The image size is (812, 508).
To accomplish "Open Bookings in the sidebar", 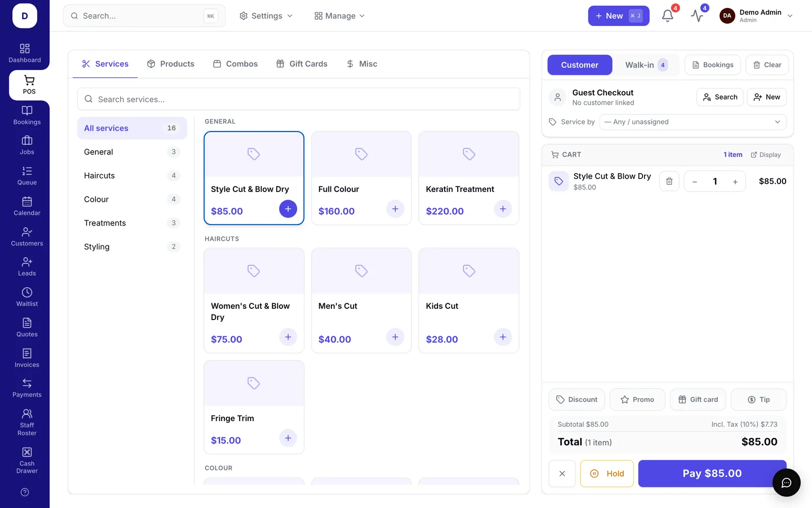I will pos(27,115).
